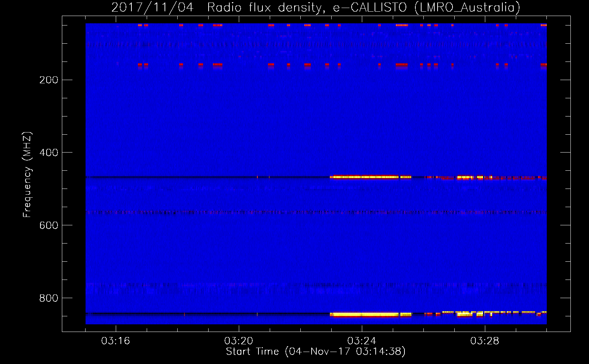Image resolution: width=589 pixels, height=364 pixels.
Task: Click the 03:16 time tick label
Action: coord(115,341)
